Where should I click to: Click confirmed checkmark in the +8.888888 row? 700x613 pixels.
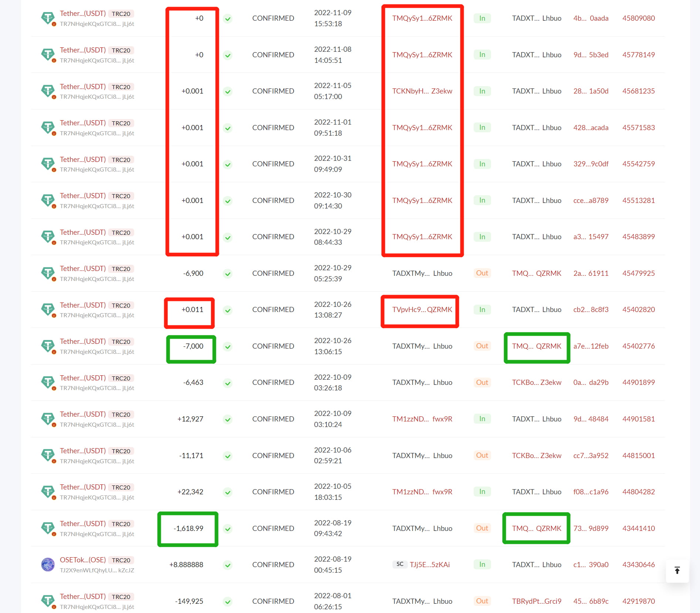228,565
